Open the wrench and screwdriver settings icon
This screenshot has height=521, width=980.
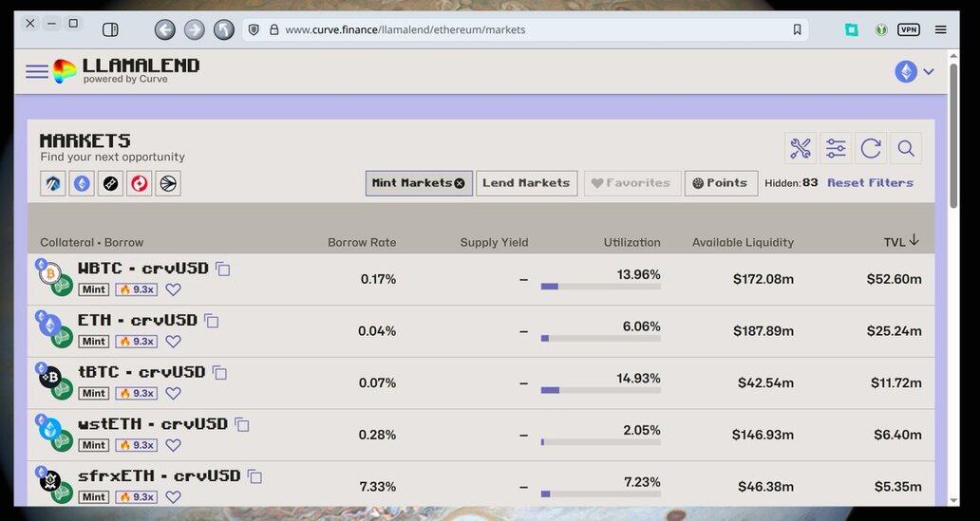tap(801, 148)
